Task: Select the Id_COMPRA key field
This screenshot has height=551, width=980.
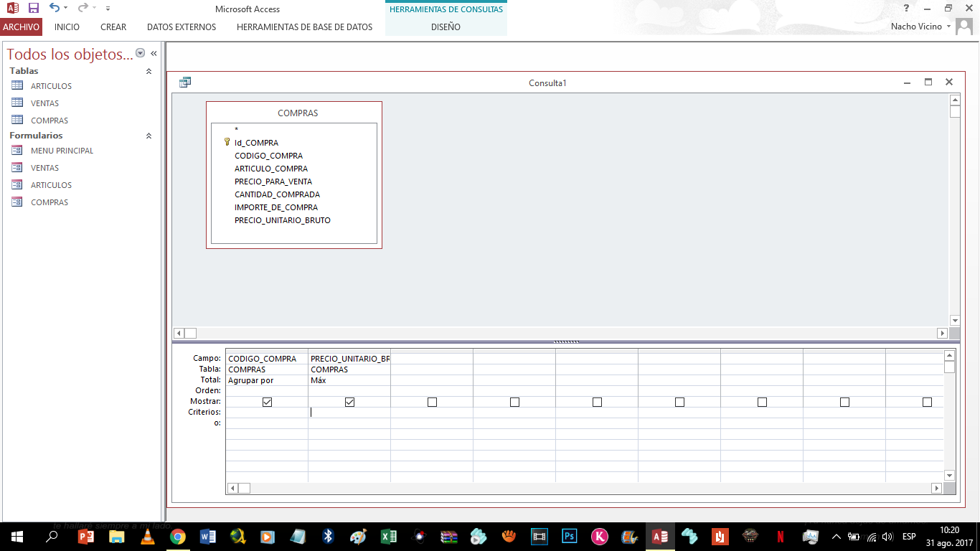Action: pos(256,143)
